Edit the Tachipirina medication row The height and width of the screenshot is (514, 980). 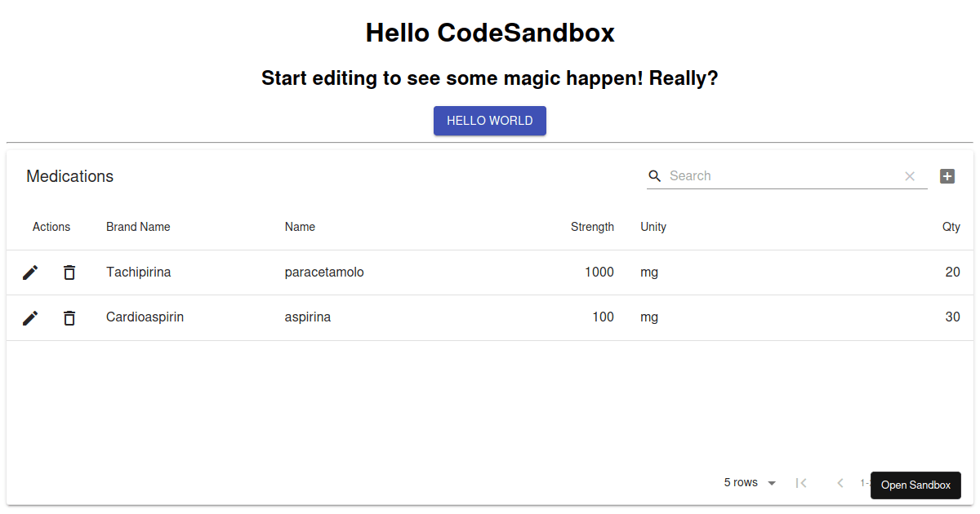click(x=30, y=272)
